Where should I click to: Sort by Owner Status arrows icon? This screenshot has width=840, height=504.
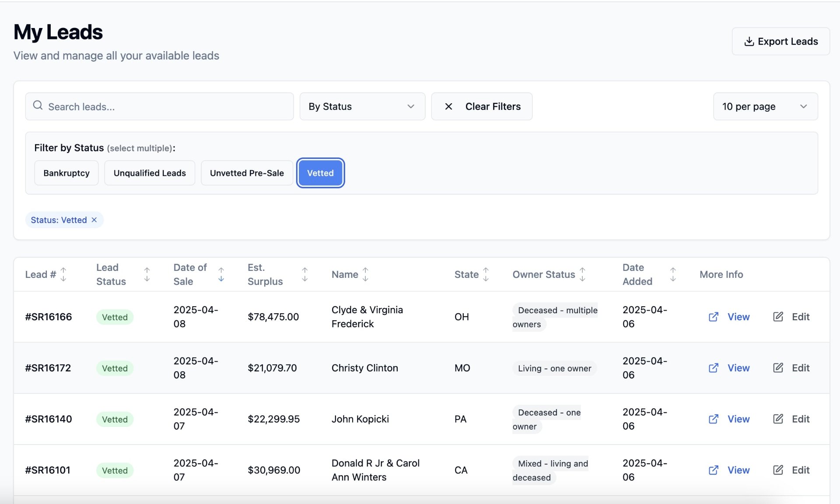[582, 274]
